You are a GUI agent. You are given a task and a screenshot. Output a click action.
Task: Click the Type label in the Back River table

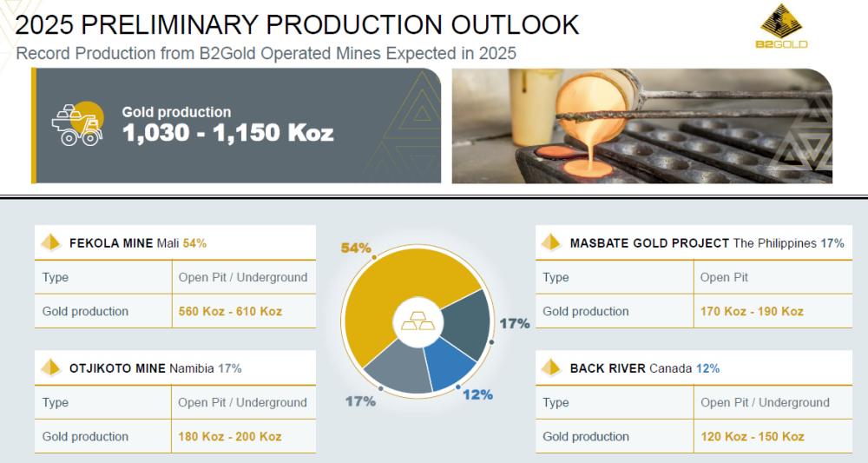pos(556,403)
